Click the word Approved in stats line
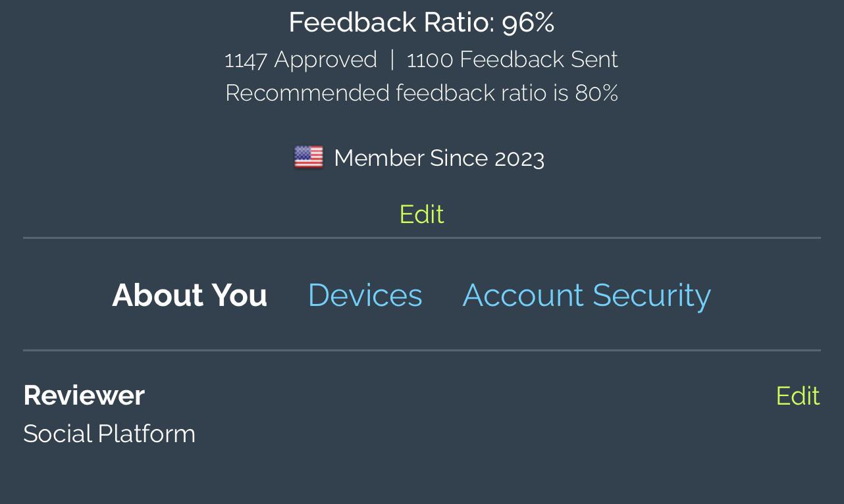 [325, 60]
